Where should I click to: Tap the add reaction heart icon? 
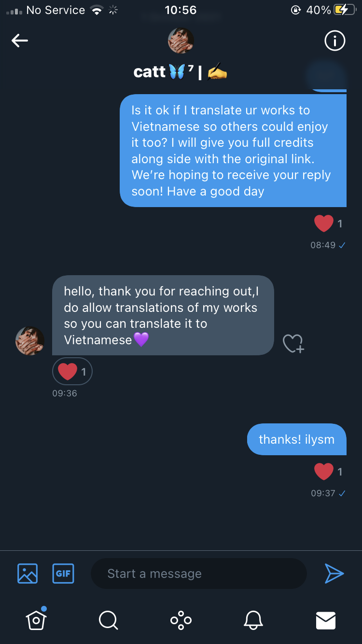point(293,343)
